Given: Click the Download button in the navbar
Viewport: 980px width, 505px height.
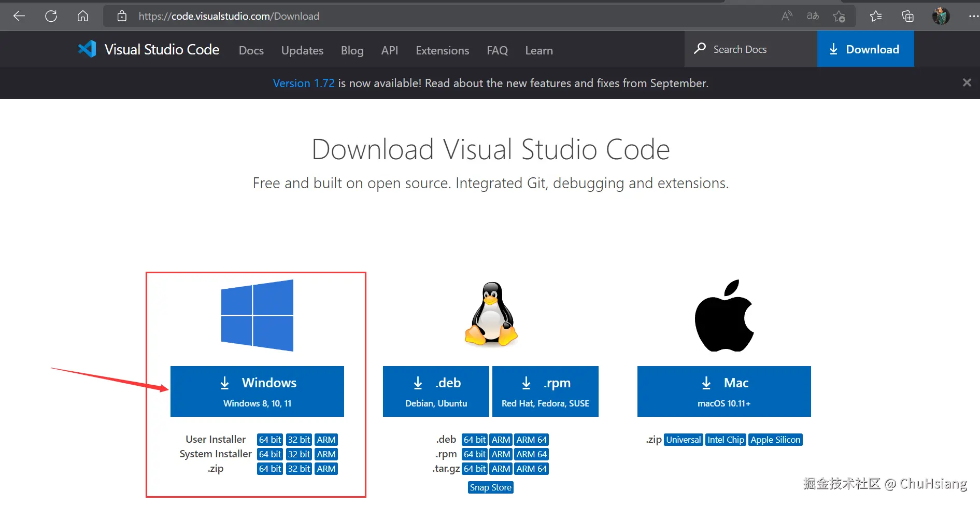Looking at the screenshot, I should point(865,49).
